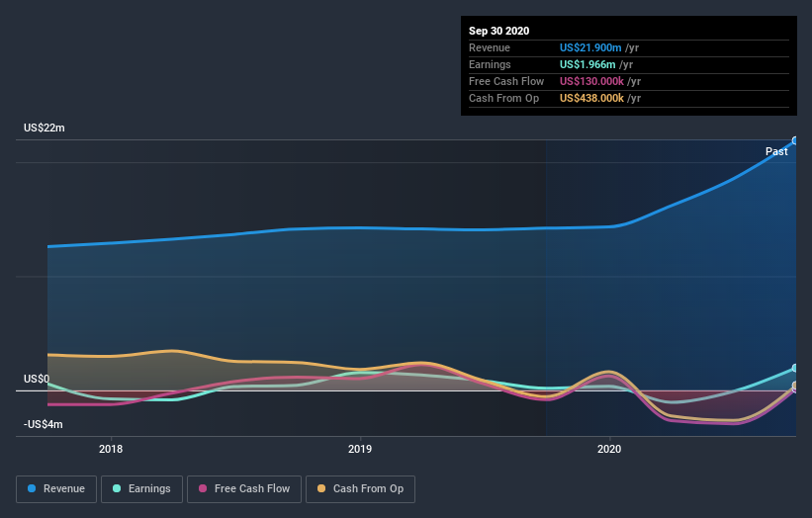Click the 'Past' label on the chart

[x=776, y=151]
